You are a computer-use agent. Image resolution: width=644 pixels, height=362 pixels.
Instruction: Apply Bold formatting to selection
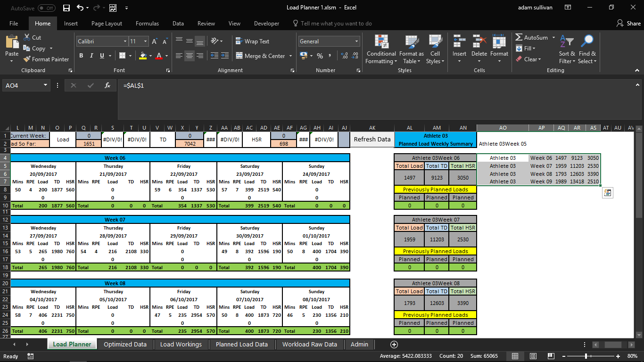click(x=81, y=56)
